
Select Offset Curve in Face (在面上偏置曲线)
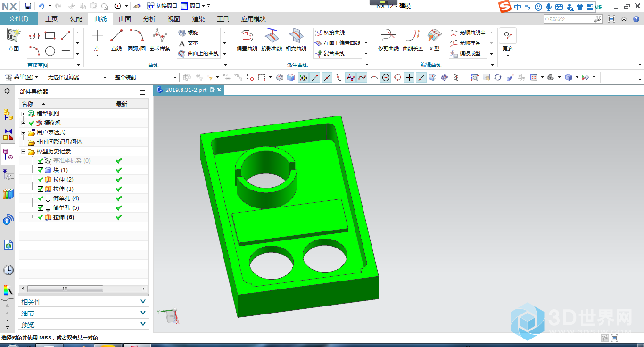pyautogui.click(x=338, y=43)
